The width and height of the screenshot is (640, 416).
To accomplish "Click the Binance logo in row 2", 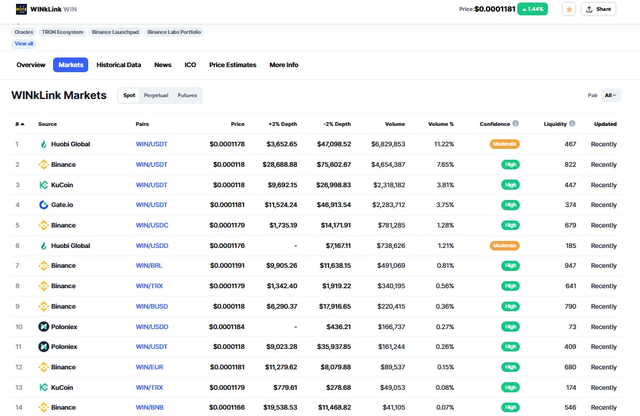I will tap(43, 165).
